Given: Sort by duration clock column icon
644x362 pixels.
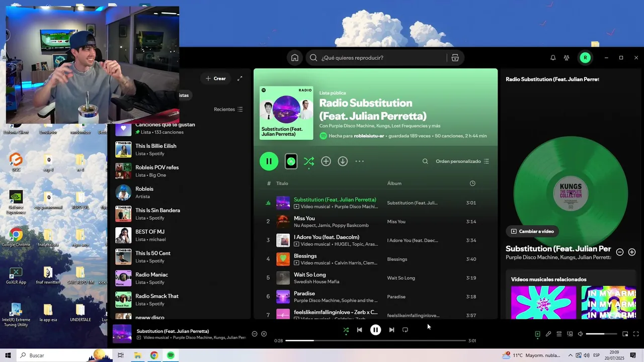Looking at the screenshot, I should click(472, 184).
